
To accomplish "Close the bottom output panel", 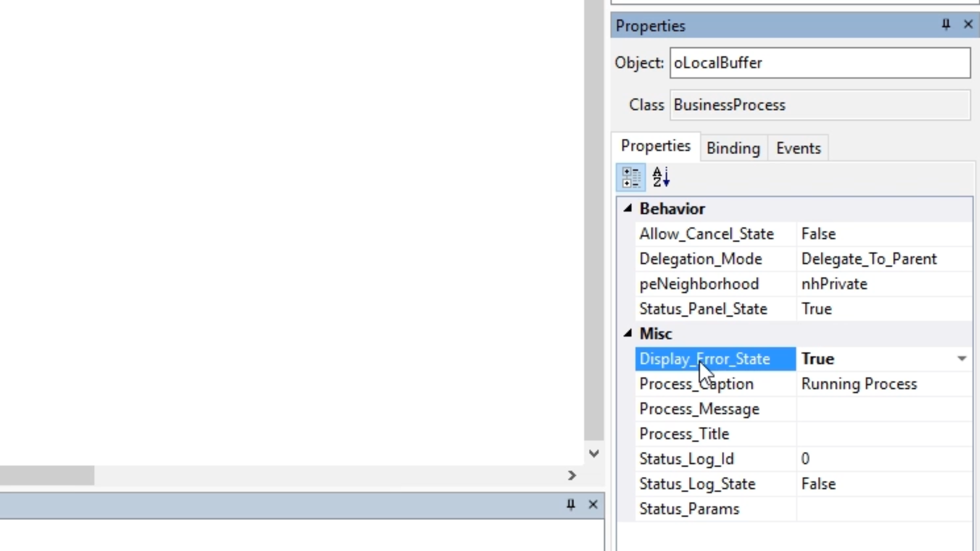I will pyautogui.click(x=593, y=505).
